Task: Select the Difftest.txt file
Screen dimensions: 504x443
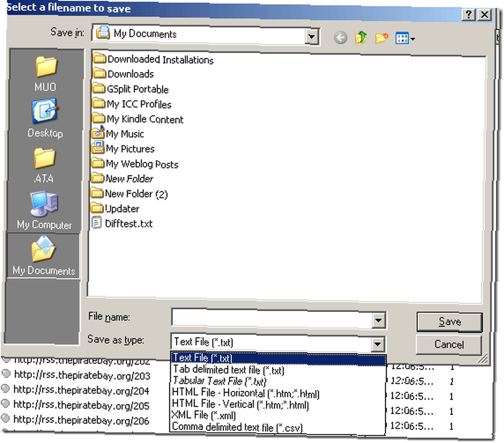Action: [122, 223]
